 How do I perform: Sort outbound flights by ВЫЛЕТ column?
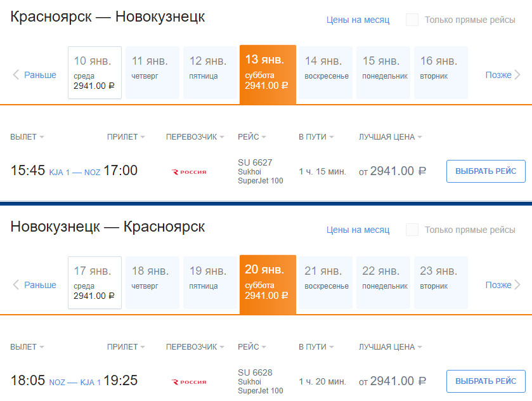[27, 137]
